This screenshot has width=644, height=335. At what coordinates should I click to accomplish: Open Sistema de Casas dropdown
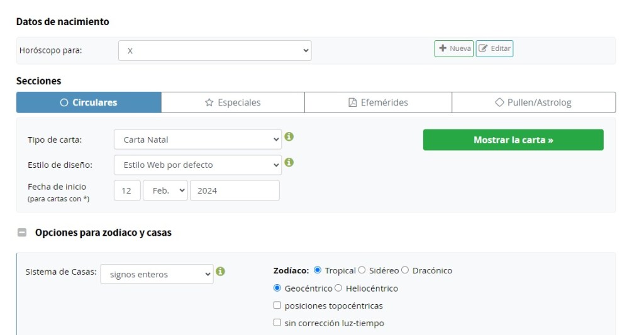pyautogui.click(x=157, y=274)
